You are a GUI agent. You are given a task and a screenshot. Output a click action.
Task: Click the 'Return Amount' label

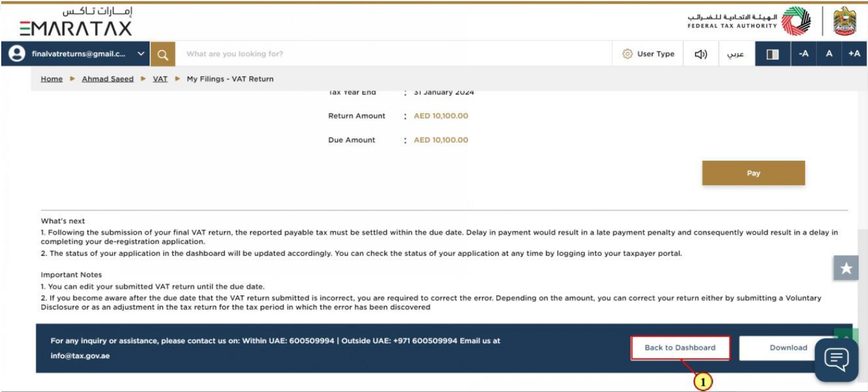pos(357,116)
